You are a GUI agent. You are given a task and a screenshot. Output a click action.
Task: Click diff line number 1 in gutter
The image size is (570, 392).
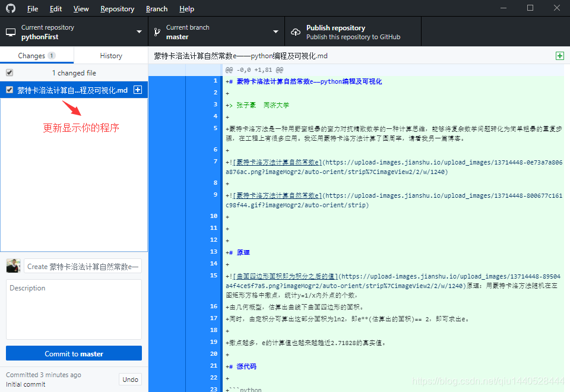(215, 81)
